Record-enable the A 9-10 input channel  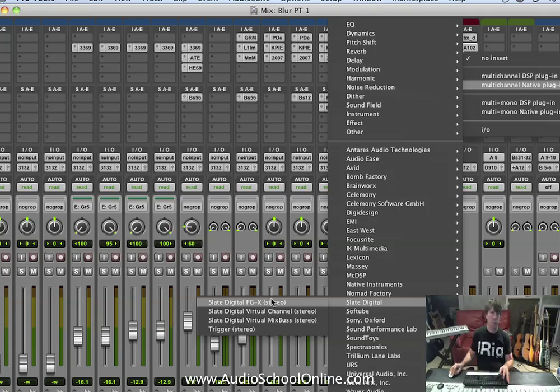(x=554, y=257)
